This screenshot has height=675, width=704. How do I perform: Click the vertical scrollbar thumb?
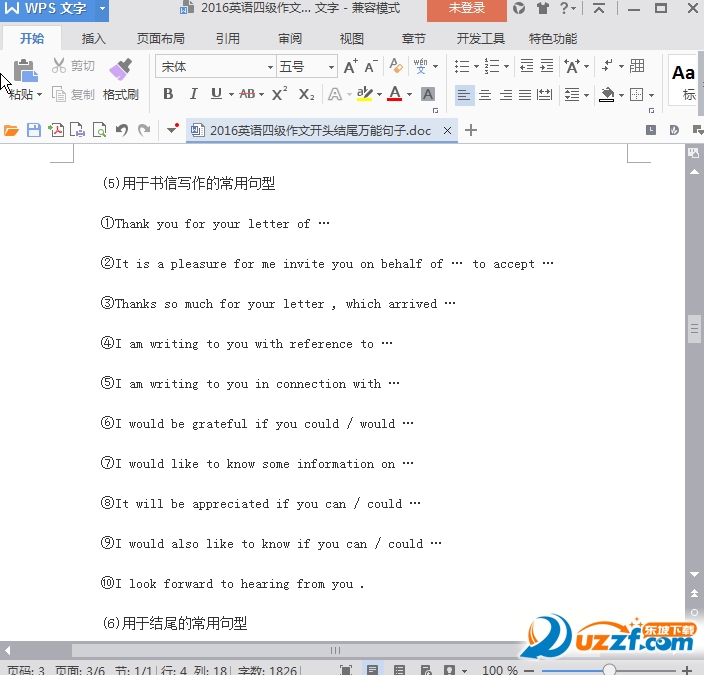point(694,329)
